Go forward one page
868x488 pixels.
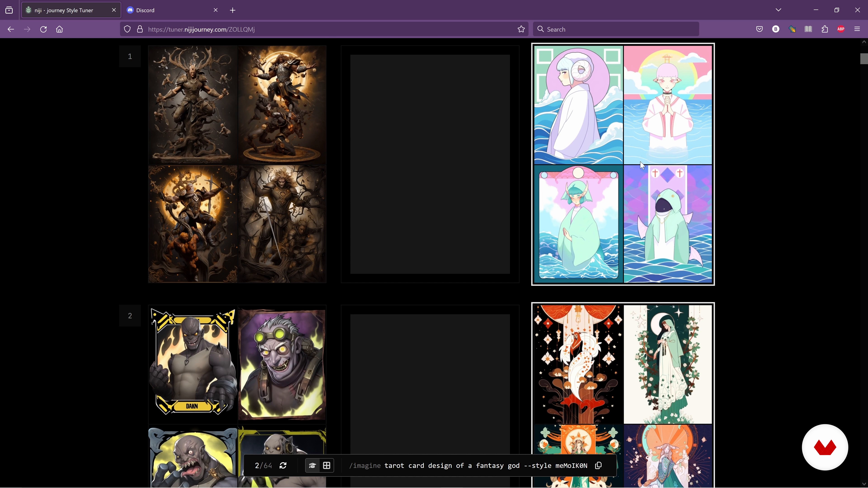point(27,29)
